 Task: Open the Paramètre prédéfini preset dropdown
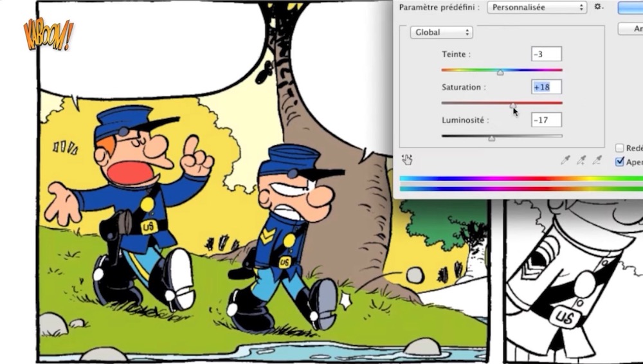[537, 8]
